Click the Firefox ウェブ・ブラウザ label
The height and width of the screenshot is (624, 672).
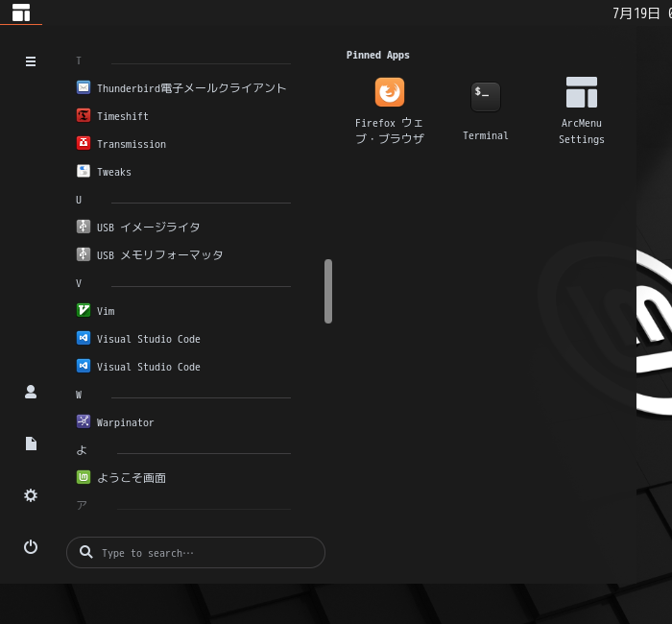(x=389, y=131)
